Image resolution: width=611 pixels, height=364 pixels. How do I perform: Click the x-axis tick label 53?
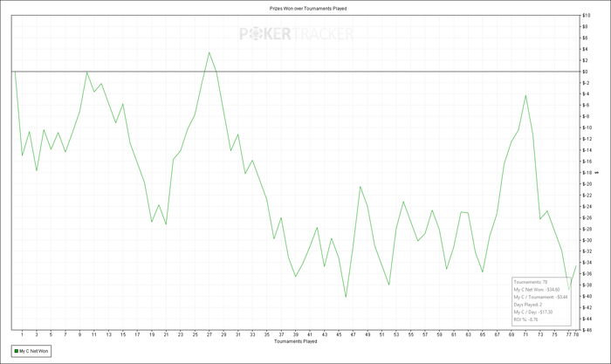click(x=396, y=334)
